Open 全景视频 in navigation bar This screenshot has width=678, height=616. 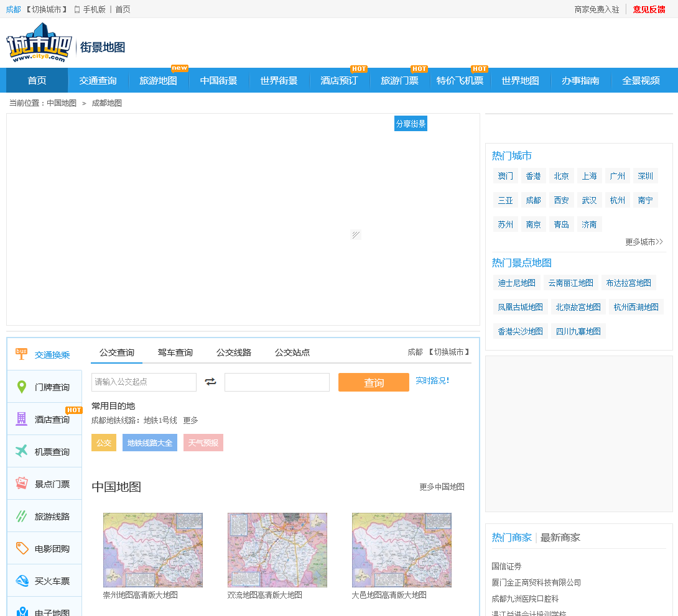click(x=641, y=80)
